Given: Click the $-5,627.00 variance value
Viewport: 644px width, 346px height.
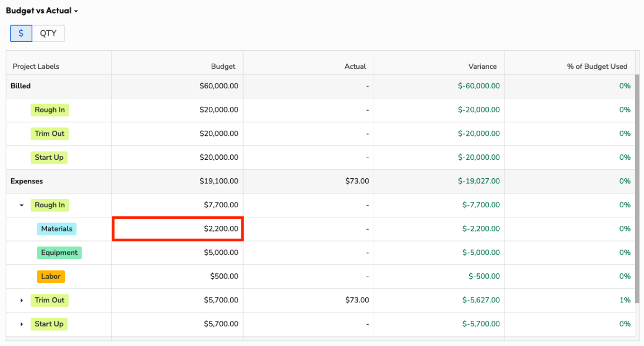Looking at the screenshot, I should (481, 300).
